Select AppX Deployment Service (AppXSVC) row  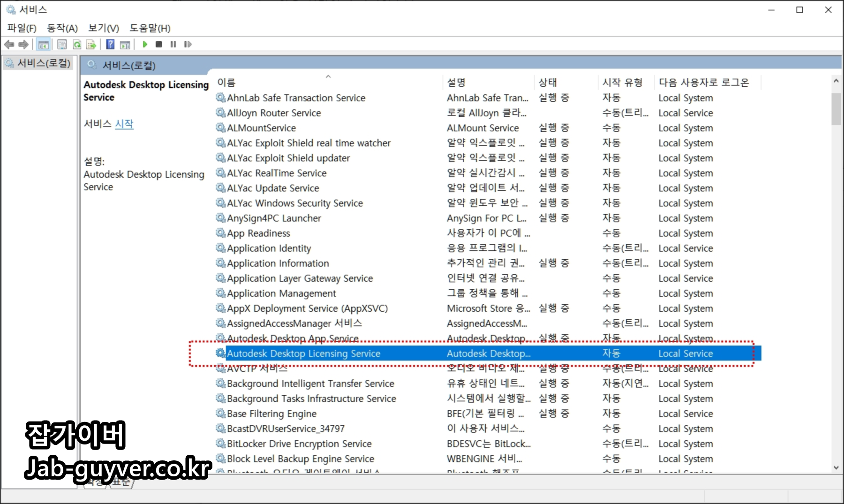[488, 308]
